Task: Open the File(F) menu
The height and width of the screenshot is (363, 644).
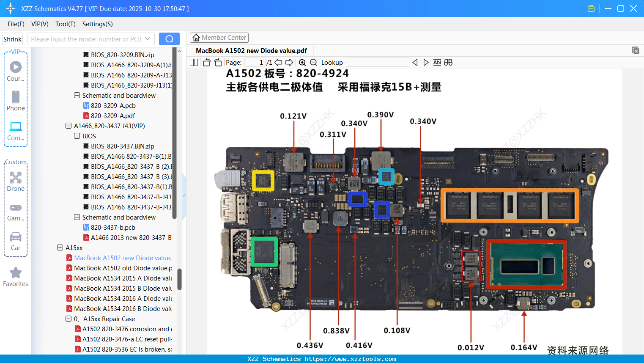Action: point(16,24)
